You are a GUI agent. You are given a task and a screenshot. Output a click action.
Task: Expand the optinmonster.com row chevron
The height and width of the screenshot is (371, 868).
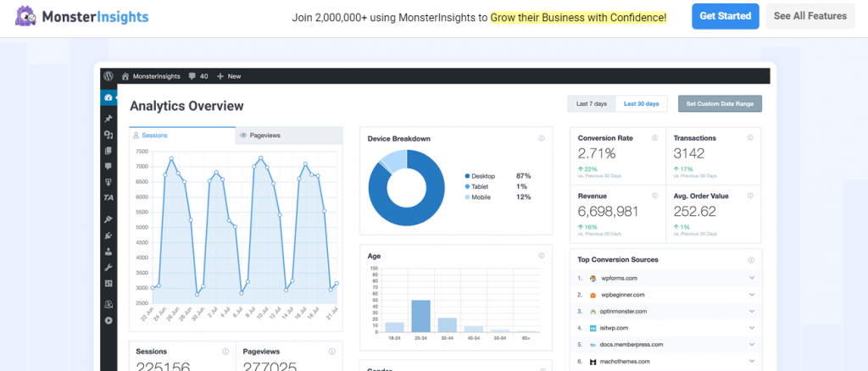tap(751, 312)
